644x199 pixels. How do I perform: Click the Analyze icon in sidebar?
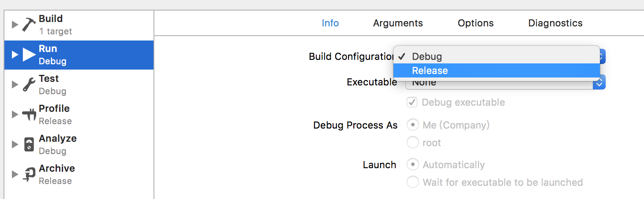coord(29,144)
